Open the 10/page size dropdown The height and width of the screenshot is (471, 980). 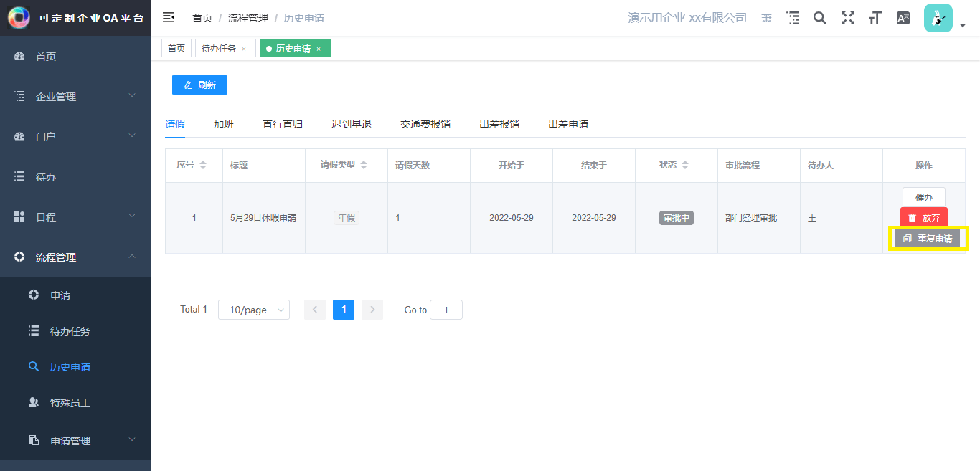[254, 310]
